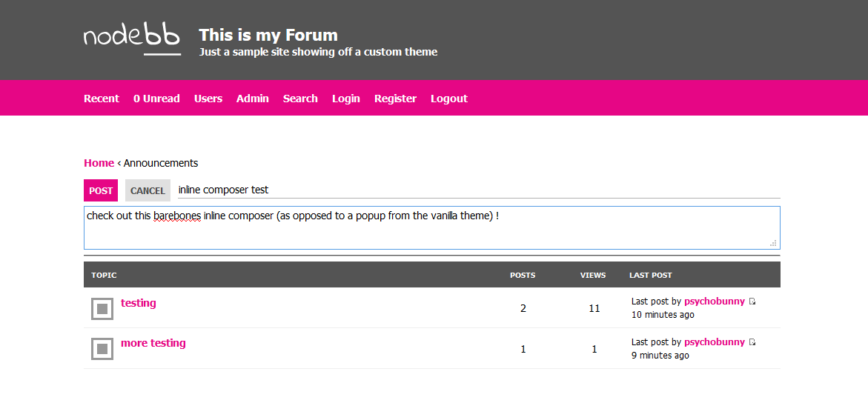Select Register in the navigation bar
This screenshot has width=868, height=403.
coord(395,99)
